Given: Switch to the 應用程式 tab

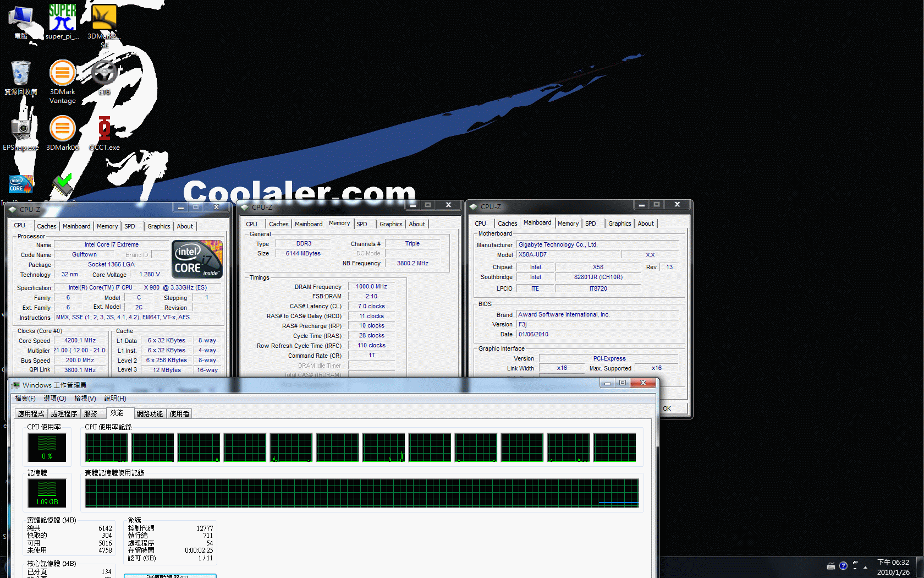Looking at the screenshot, I should pos(31,414).
